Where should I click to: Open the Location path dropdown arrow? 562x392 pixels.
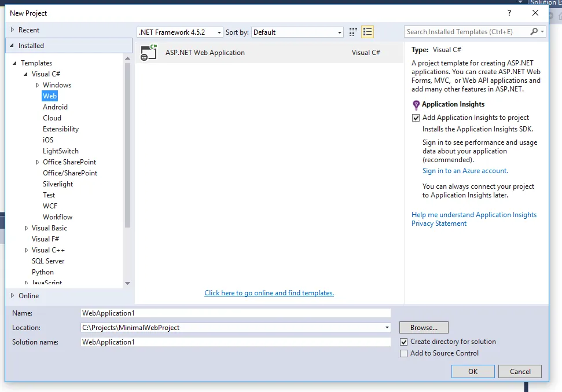[387, 328]
